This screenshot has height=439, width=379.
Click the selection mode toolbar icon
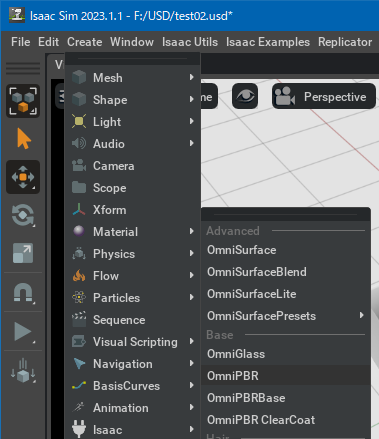23,101
